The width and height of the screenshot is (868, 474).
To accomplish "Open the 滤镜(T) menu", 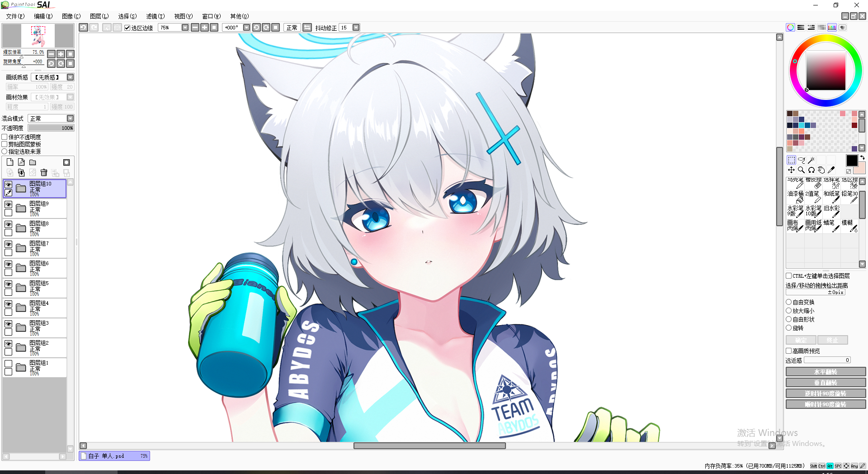I will point(156,16).
